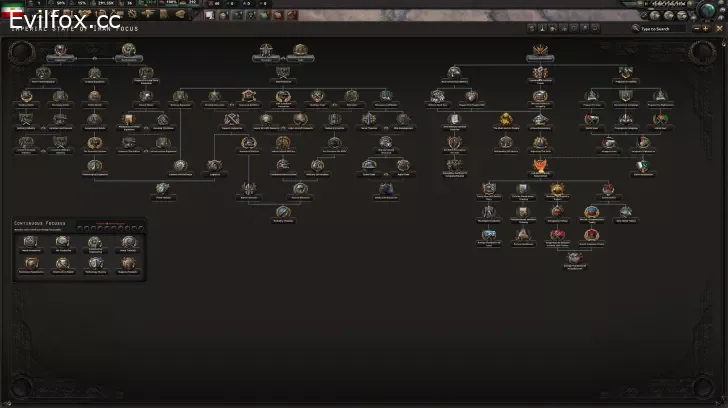Choose first continuous focus in top row
728x408 pixels.
30,243
